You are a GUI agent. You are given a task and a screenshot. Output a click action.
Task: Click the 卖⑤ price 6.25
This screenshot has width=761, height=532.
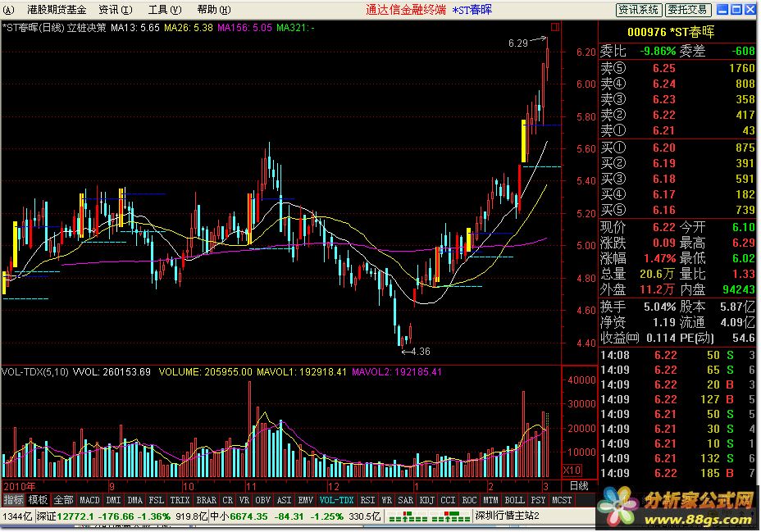tap(664, 68)
